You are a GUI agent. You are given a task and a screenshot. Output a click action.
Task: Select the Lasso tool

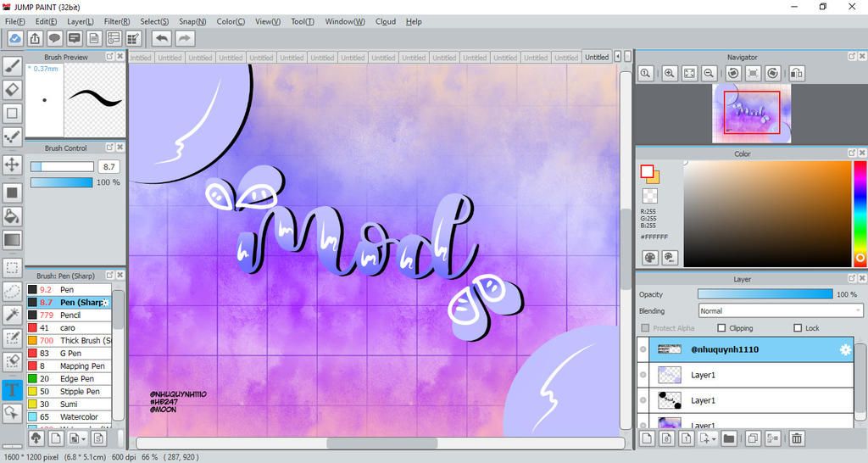[12, 292]
